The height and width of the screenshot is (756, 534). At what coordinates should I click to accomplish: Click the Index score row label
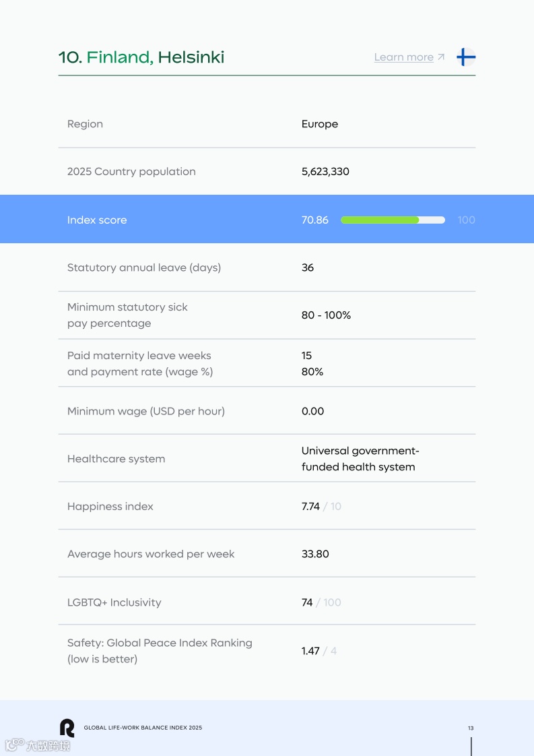[x=97, y=220]
